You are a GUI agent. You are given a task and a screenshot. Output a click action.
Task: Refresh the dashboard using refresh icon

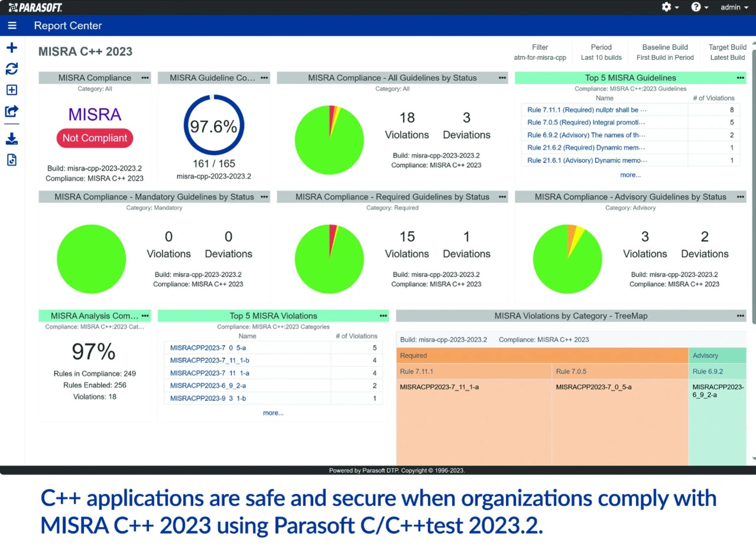tap(12, 69)
